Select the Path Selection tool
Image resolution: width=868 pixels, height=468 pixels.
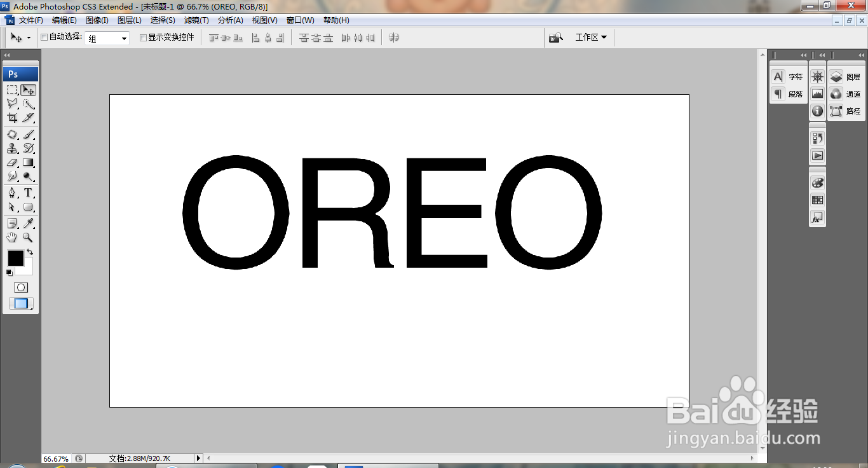point(12,207)
